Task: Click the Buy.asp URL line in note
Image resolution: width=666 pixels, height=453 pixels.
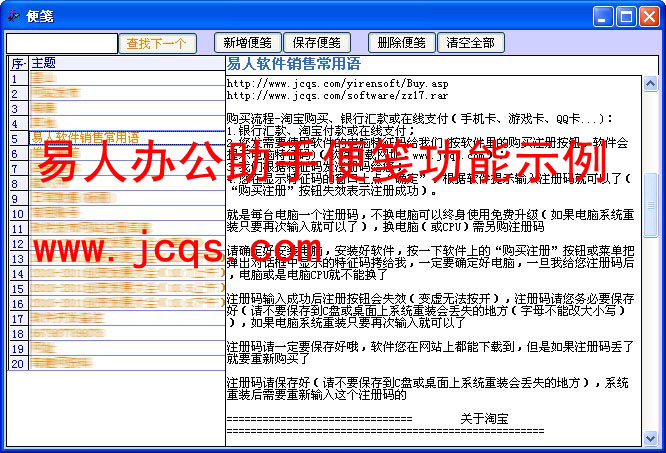Action: coord(337,84)
